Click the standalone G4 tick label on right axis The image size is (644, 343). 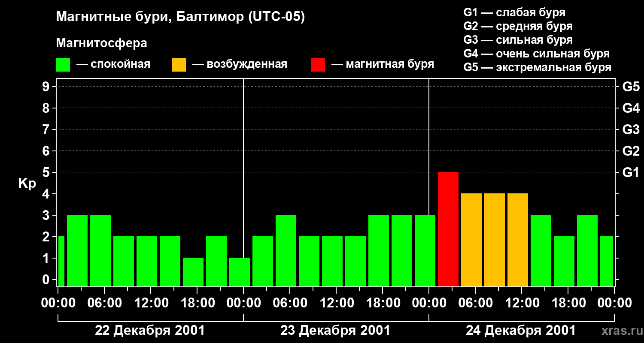tap(631, 108)
